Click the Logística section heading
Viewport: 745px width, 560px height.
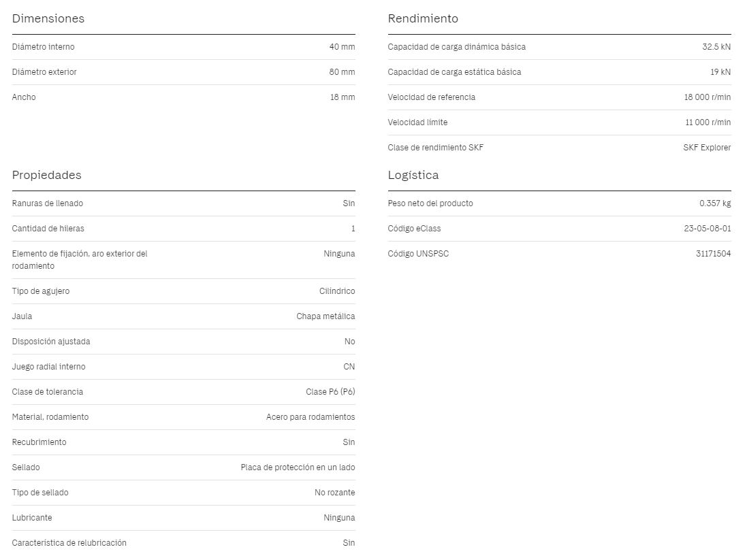(413, 175)
